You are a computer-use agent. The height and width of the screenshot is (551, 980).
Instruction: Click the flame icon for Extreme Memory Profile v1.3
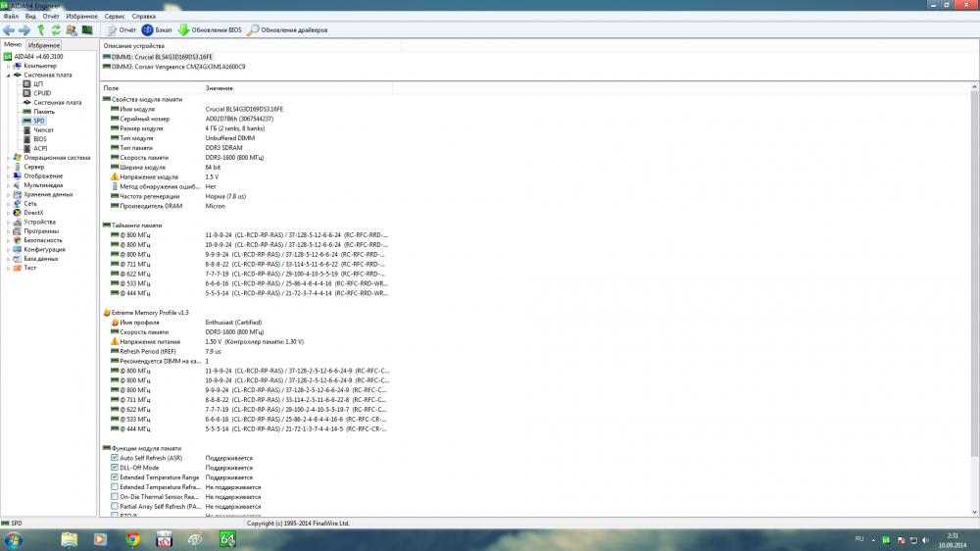click(x=106, y=313)
